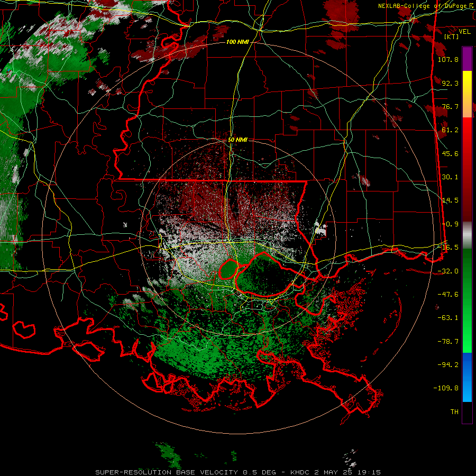476x476 pixels.
Task: Click the 107.8 legend value
Action: (x=448, y=59)
